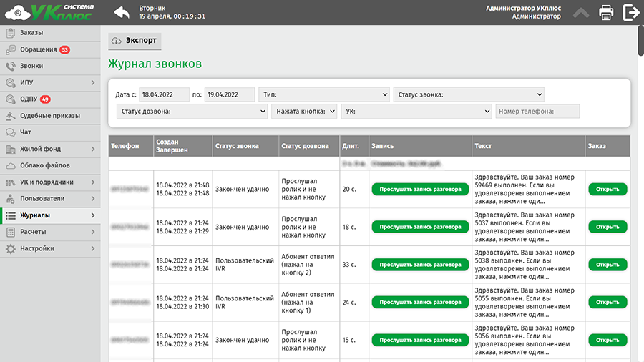Viewport: 644px width, 362px height.
Task: Click the Чат speech bubble icon
Action: 11,132
